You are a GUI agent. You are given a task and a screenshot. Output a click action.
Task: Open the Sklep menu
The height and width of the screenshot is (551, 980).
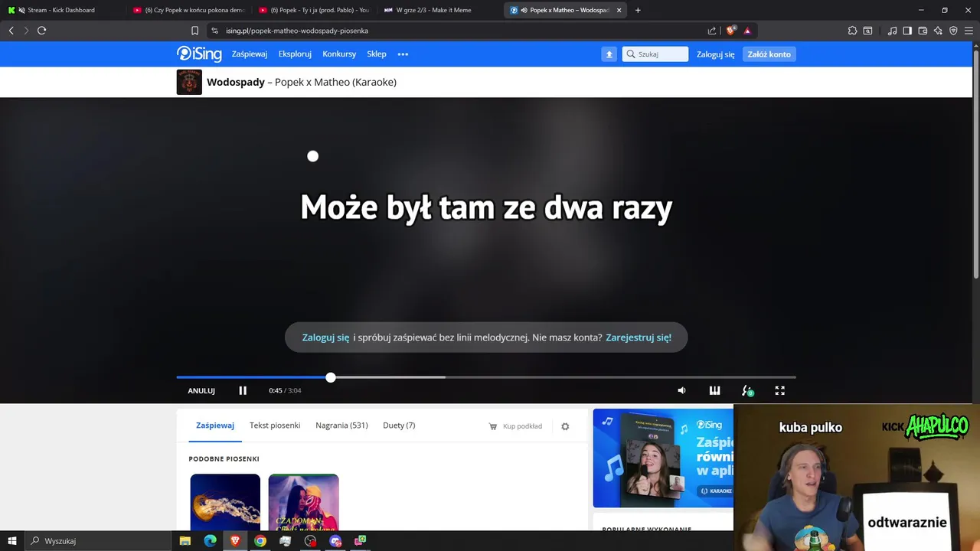click(x=377, y=54)
